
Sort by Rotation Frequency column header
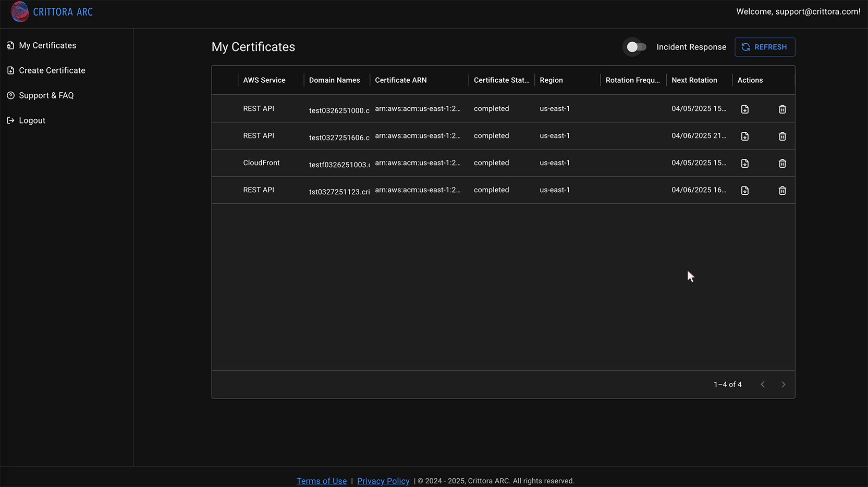[x=633, y=80]
